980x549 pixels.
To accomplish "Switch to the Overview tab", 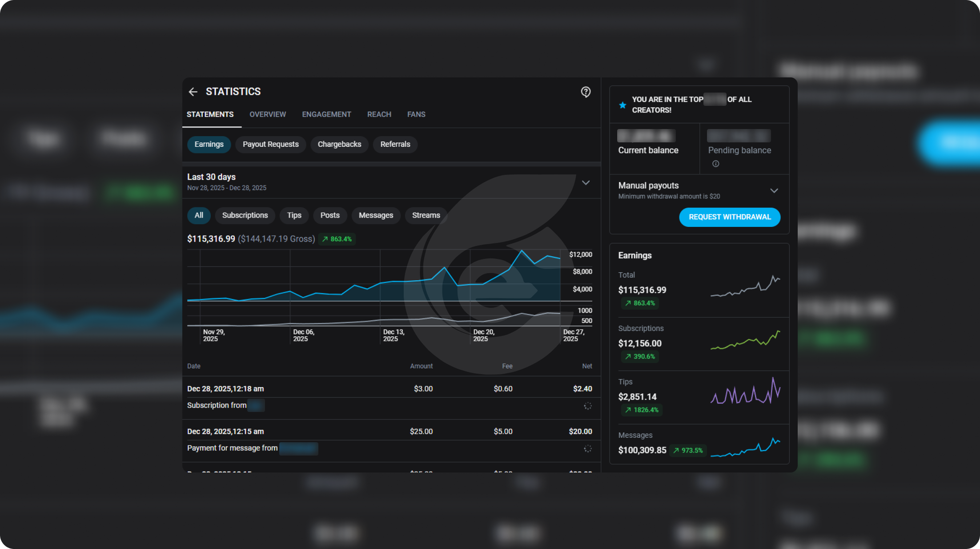I will coord(267,114).
